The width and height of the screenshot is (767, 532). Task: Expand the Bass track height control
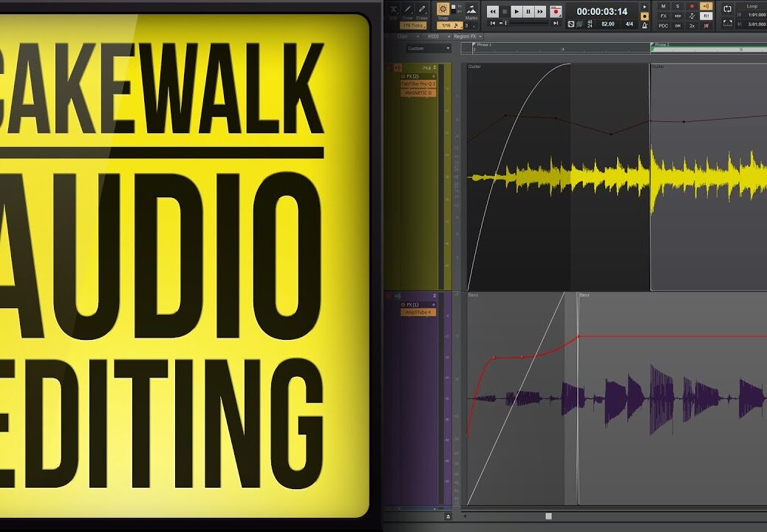click(434, 296)
